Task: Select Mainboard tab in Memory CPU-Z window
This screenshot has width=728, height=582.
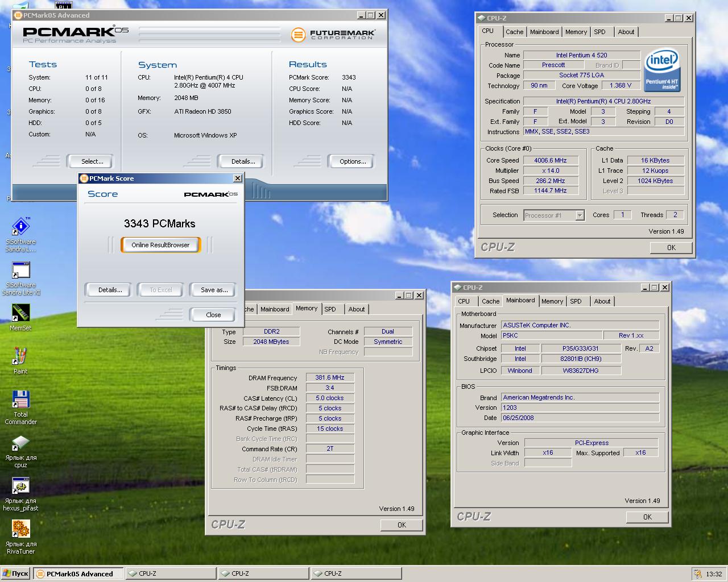Action: [x=275, y=309]
